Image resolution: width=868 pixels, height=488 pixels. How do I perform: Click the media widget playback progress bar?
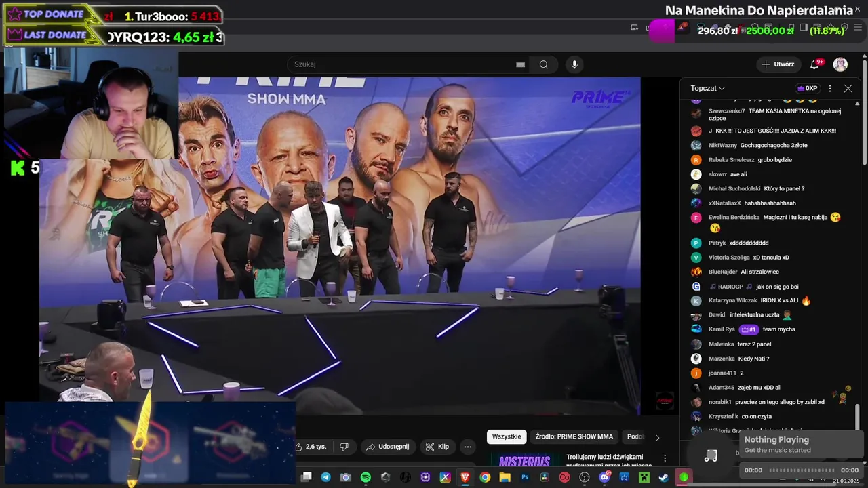(x=802, y=470)
